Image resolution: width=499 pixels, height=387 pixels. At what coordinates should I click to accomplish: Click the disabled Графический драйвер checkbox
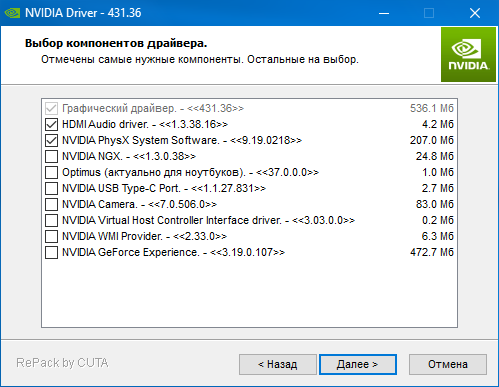tap(51, 108)
